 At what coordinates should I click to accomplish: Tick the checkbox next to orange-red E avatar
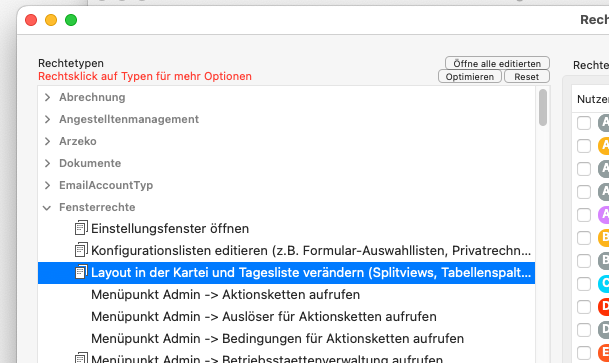(x=584, y=353)
